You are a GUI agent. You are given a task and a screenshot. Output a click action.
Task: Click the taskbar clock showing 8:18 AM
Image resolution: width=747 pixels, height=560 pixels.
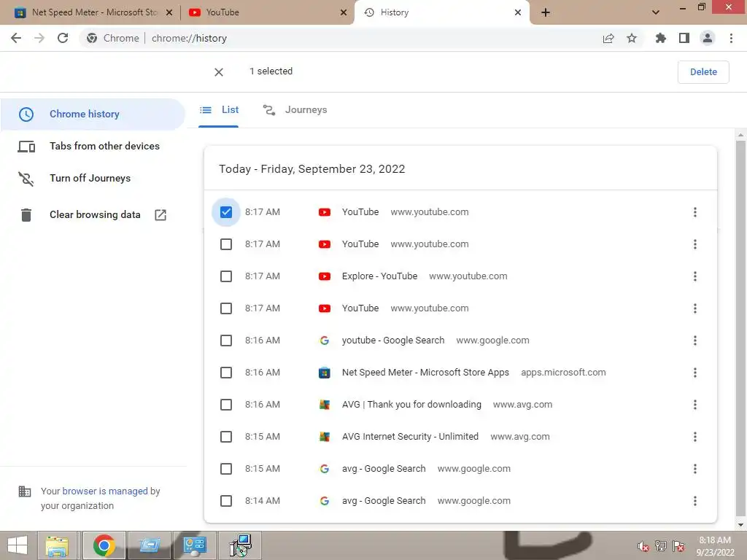[715, 546]
